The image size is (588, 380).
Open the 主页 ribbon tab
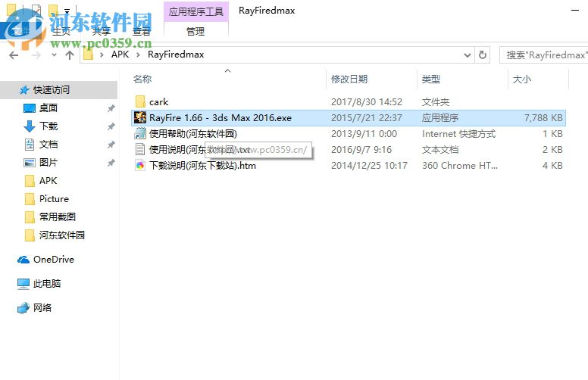tap(61, 32)
